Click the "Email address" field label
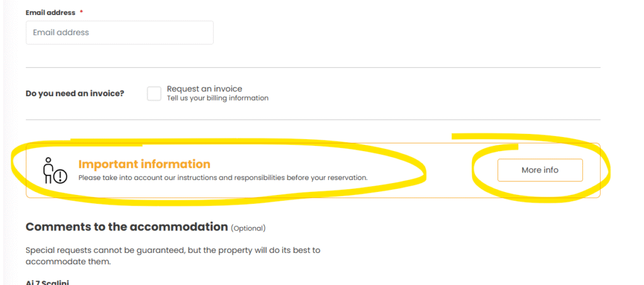The height and width of the screenshot is (285, 644). (x=50, y=13)
